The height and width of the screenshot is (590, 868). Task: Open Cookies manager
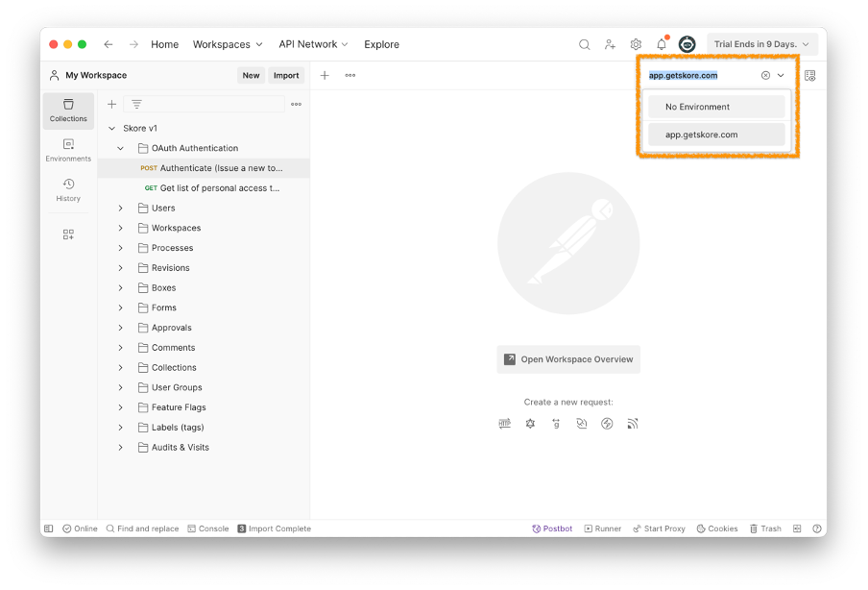[x=717, y=529]
